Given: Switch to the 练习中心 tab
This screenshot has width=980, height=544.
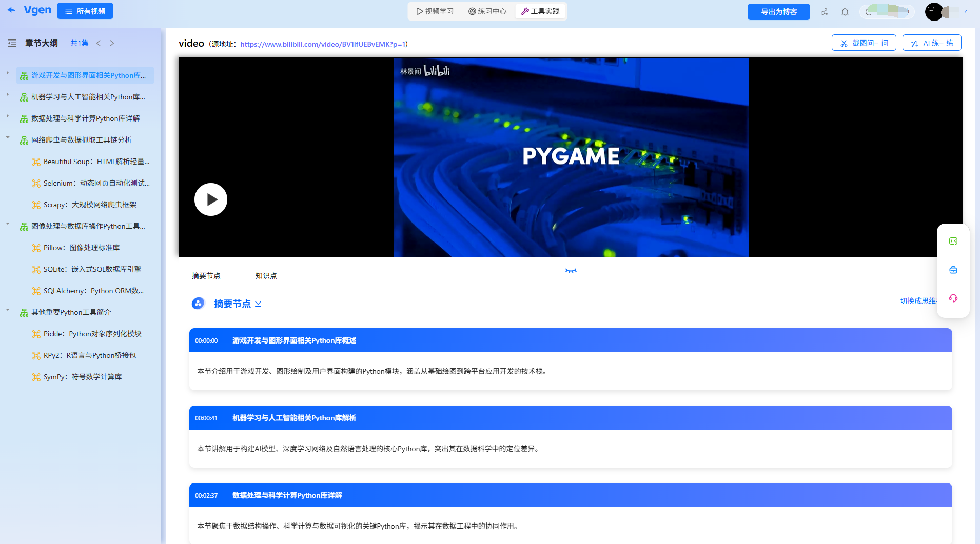Looking at the screenshot, I should pyautogui.click(x=487, y=11).
